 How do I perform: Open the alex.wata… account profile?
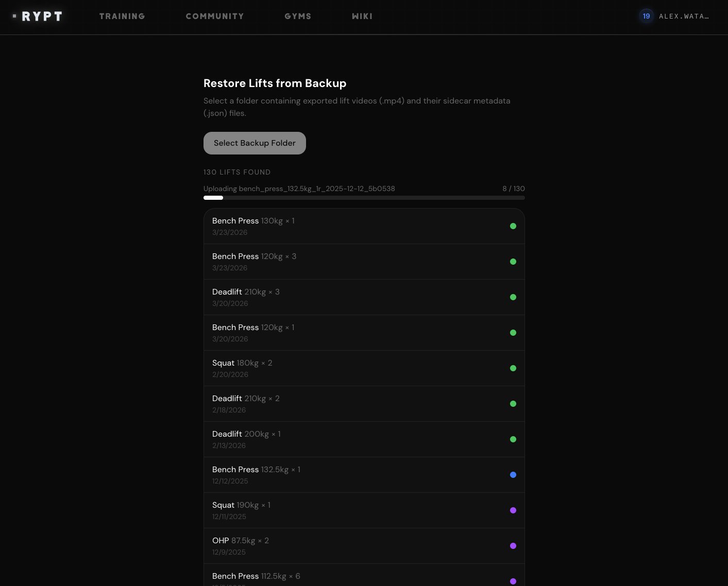[x=684, y=16]
